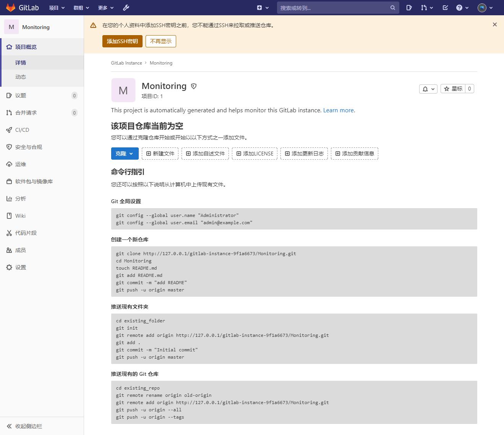Open the 更多 top menu
This screenshot has height=435, width=504.
(x=106, y=8)
